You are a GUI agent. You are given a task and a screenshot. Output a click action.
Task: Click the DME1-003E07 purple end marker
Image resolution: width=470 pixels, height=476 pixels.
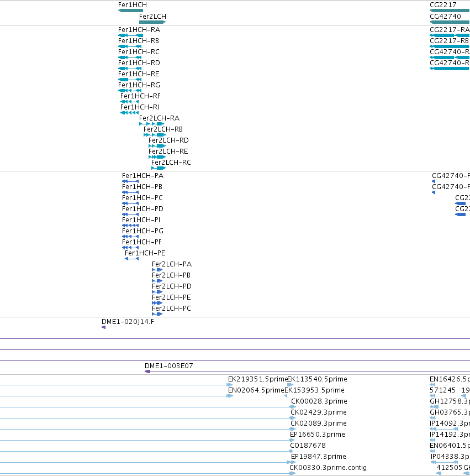147,372
